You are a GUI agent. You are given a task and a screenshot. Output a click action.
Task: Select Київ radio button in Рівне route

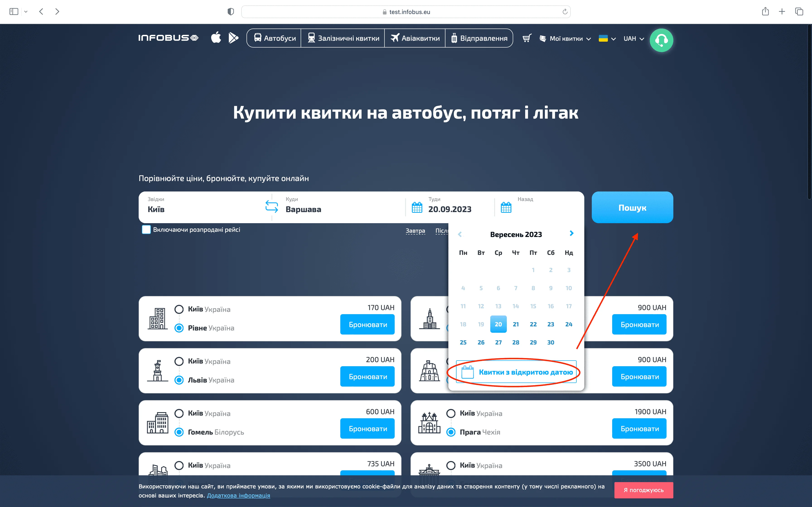179,309
